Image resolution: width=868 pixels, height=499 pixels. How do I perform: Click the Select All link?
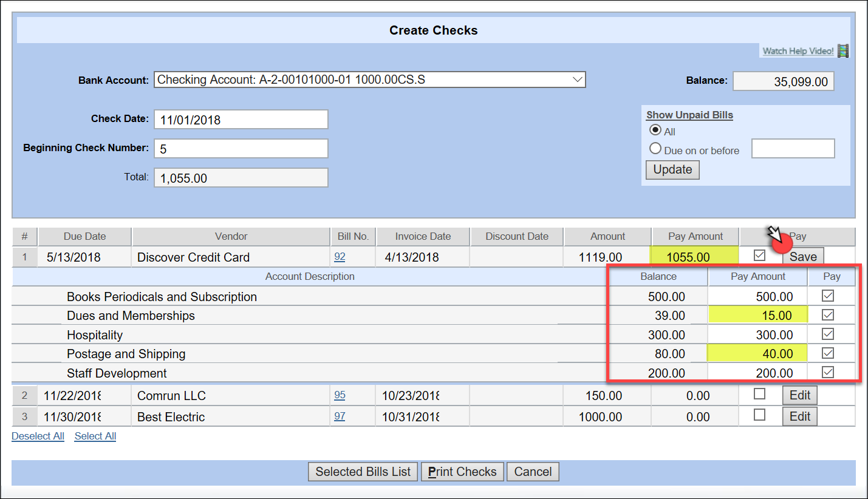pos(95,436)
